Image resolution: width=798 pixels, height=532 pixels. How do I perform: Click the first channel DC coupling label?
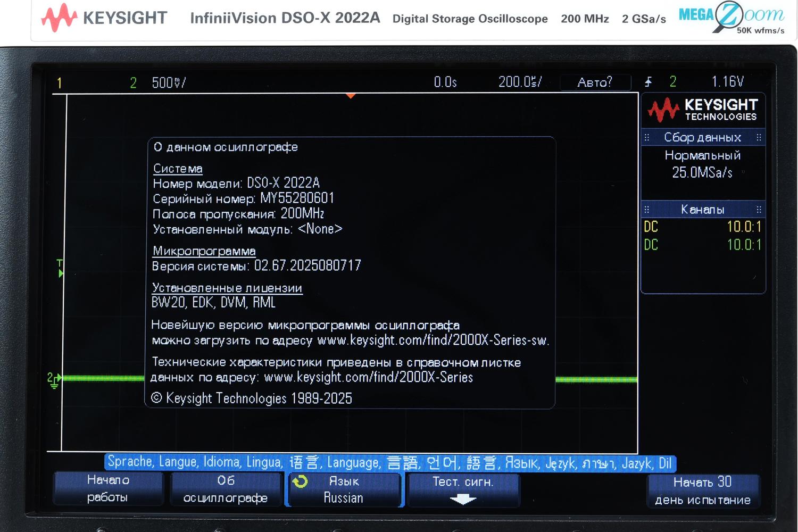pyautogui.click(x=651, y=227)
